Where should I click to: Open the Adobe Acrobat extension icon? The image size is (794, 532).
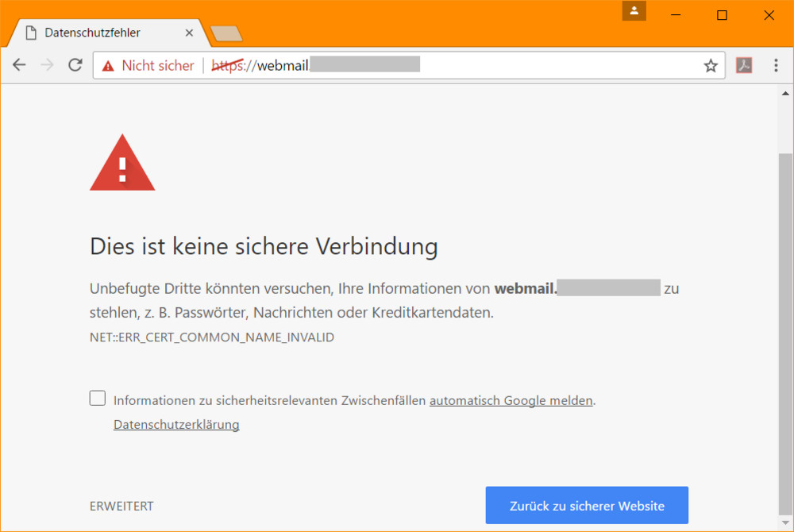pyautogui.click(x=744, y=65)
